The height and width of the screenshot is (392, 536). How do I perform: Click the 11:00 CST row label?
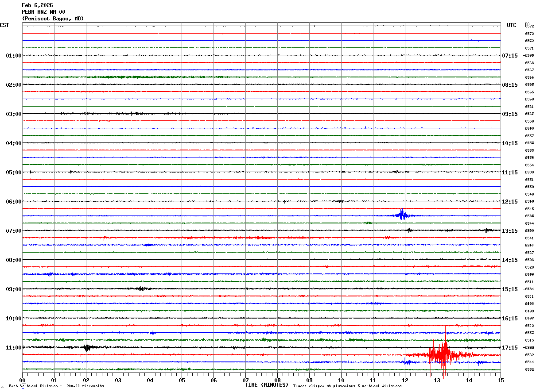click(14, 348)
